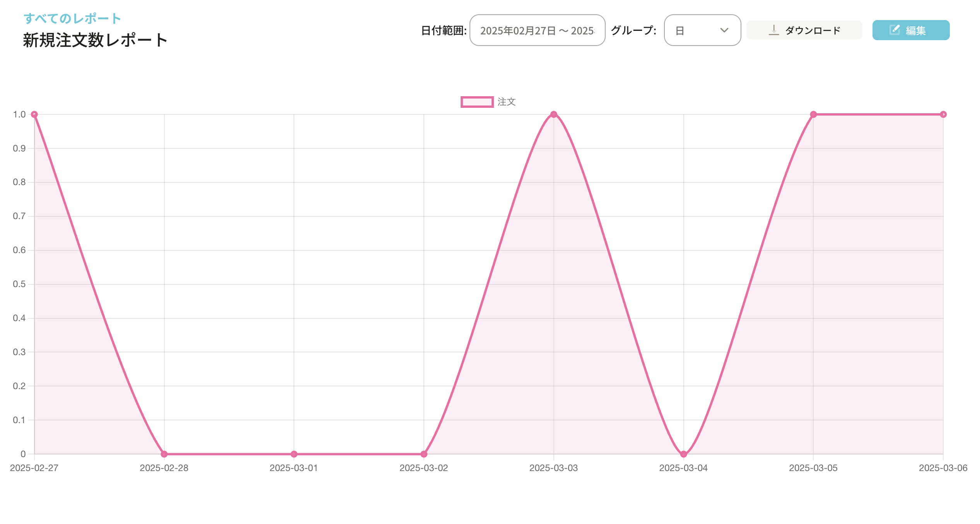Image resolution: width=980 pixels, height=524 pixels.
Task: Select the 2025-03-03 peak data point
Action: click(553, 114)
